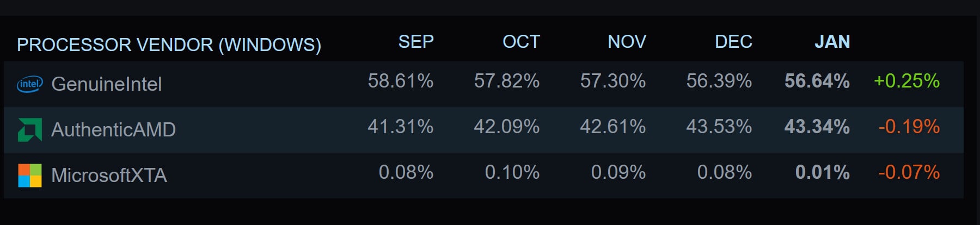
Task: Click Intel's September value 58.61%
Action: tap(401, 81)
